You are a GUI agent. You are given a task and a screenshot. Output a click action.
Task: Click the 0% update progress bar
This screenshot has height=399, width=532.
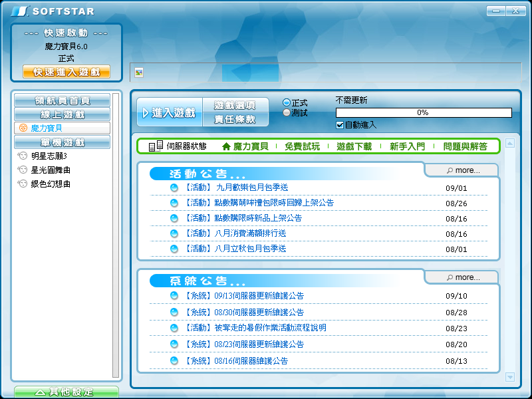[424, 112]
